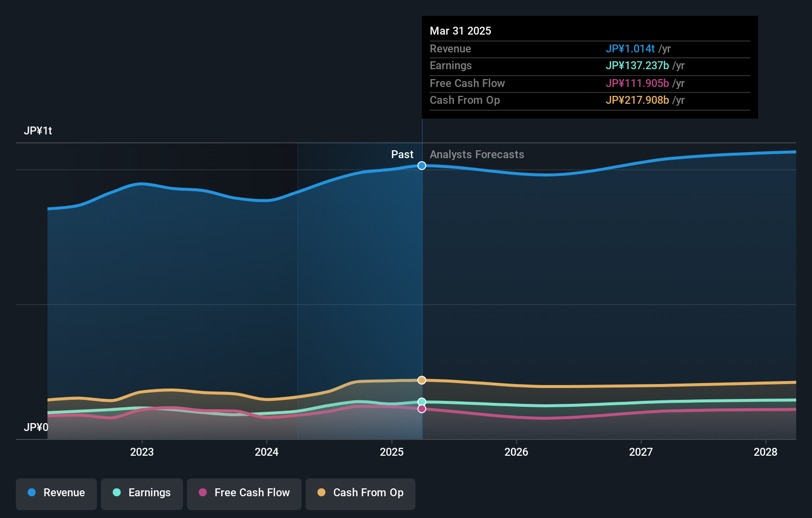Image resolution: width=812 pixels, height=518 pixels.
Task: Click the JP¥0 y-axis label
Action: tap(36, 427)
